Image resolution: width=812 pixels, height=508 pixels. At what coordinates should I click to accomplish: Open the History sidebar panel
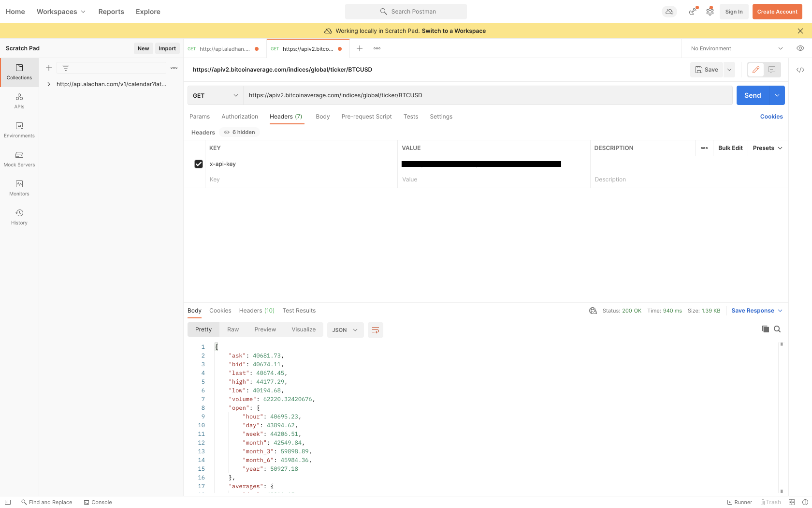click(19, 217)
